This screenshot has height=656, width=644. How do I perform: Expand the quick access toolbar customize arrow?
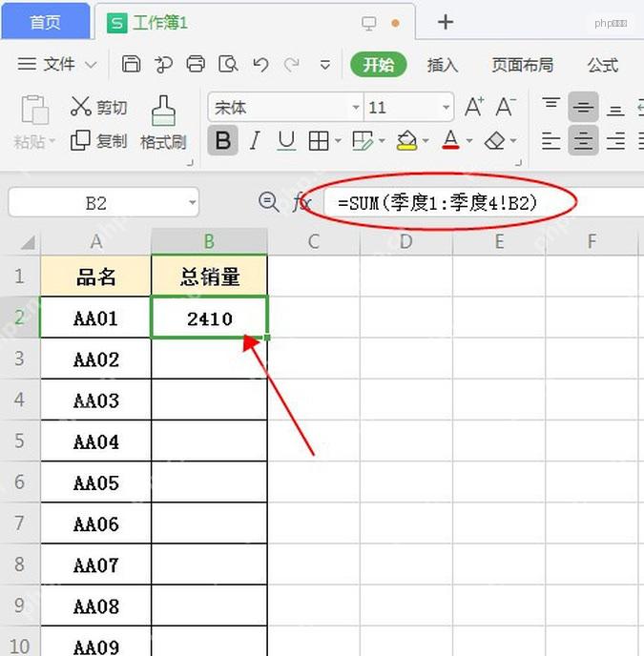click(x=325, y=65)
